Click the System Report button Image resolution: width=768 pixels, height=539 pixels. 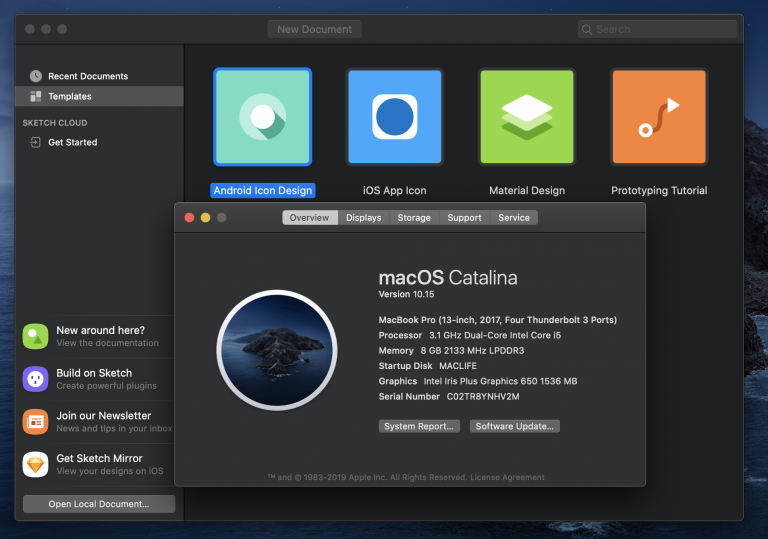coord(419,426)
